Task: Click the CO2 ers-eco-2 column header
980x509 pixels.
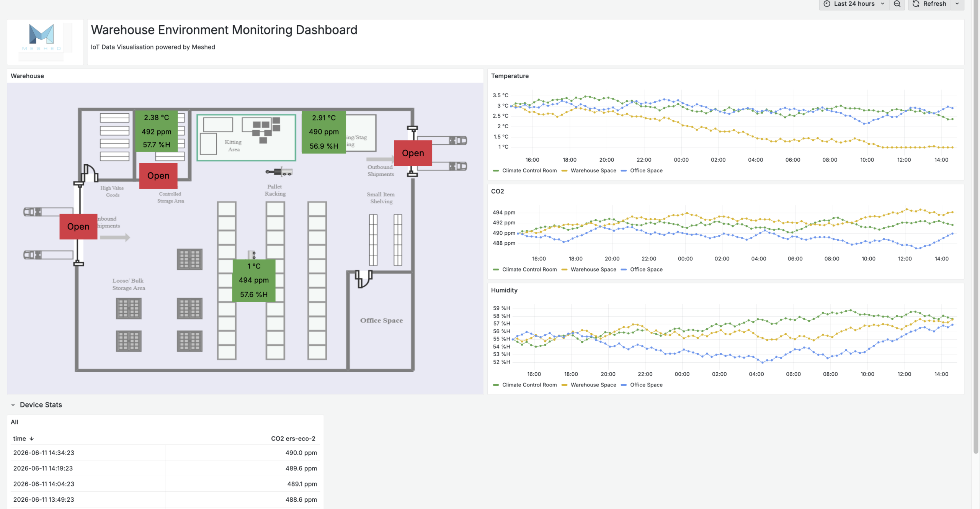Action: pos(293,438)
